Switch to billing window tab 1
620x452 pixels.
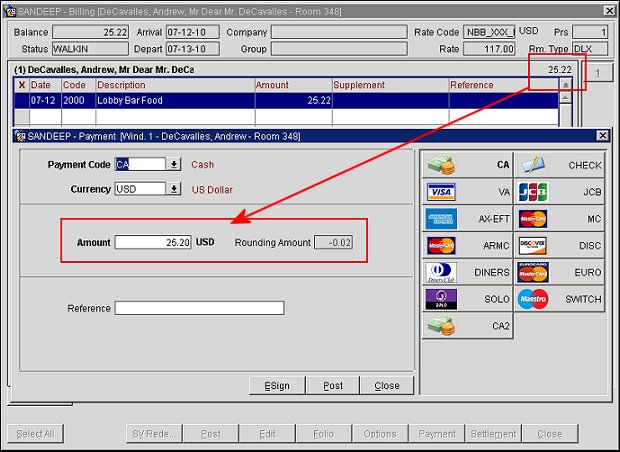pos(596,74)
